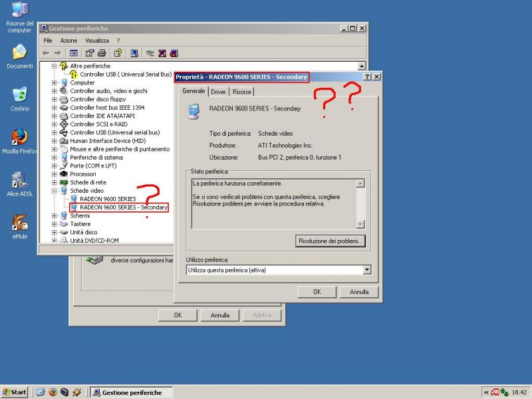
Task: Select the Documenti desktop icon
Action: click(x=20, y=57)
